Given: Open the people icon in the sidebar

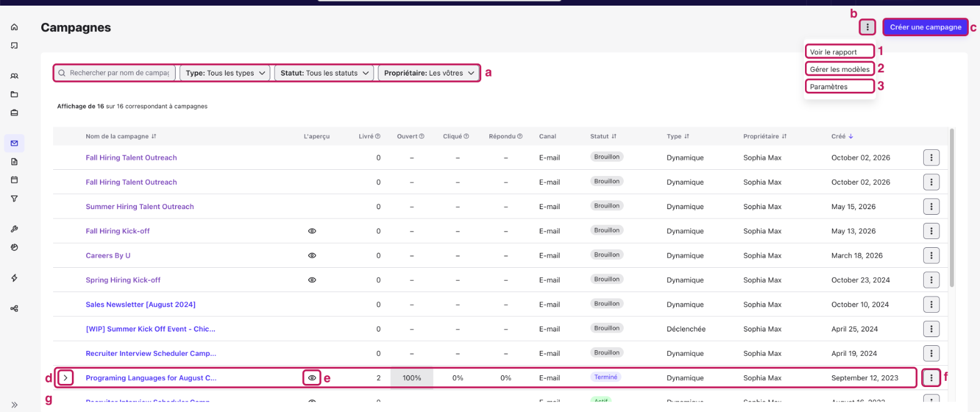Looking at the screenshot, I should pos(14,76).
